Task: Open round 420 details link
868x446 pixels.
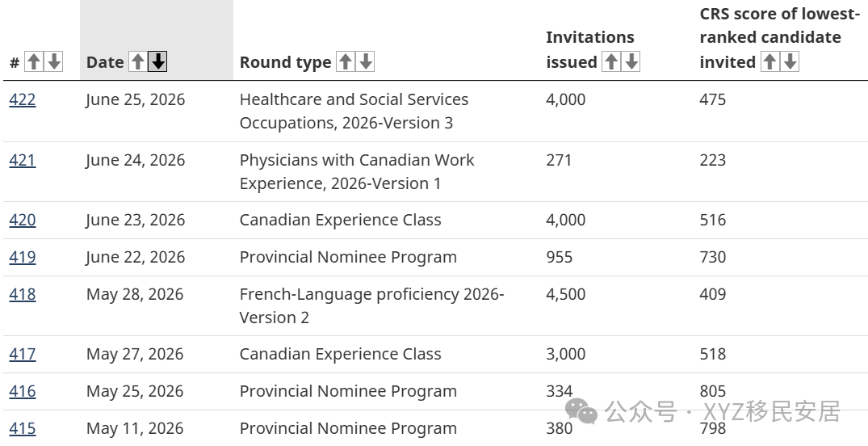Action: tap(23, 220)
